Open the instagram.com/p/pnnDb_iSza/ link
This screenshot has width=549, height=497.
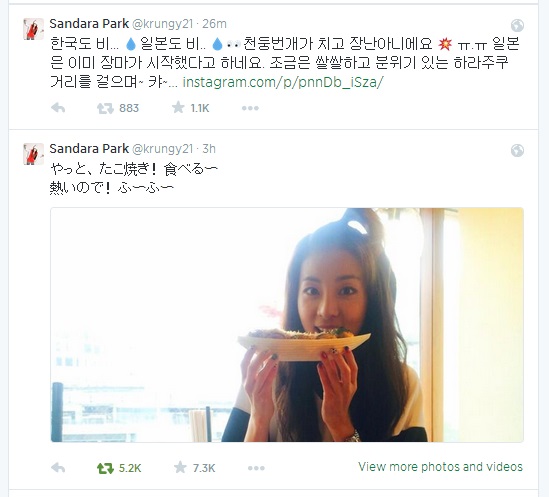(283, 82)
